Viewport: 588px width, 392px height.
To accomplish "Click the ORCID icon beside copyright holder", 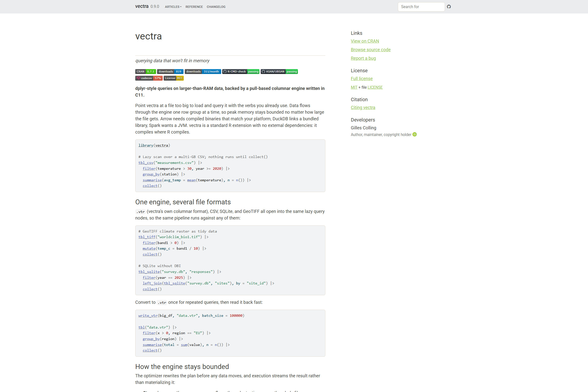I will [415, 135].
